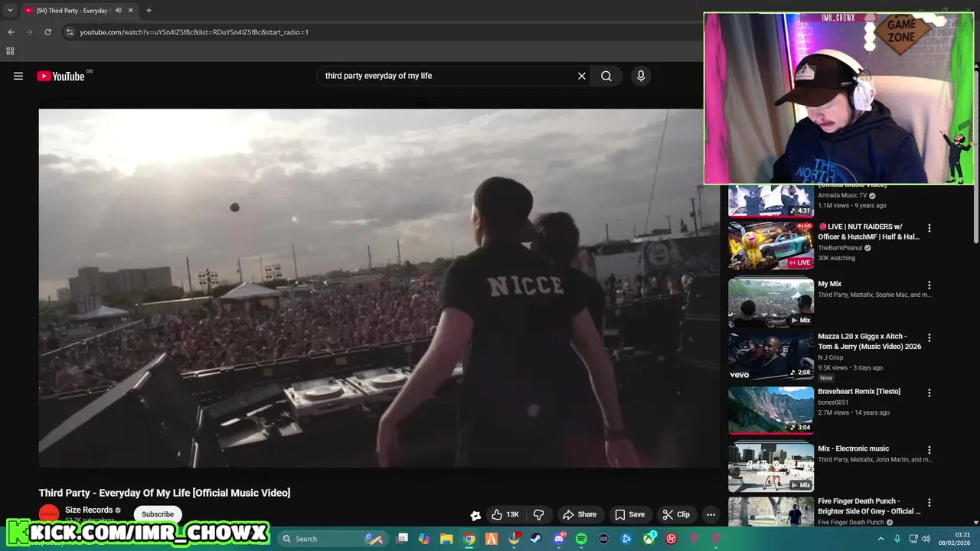Click 'N J Crisp' channel name
The width and height of the screenshot is (980, 551).
coord(831,357)
